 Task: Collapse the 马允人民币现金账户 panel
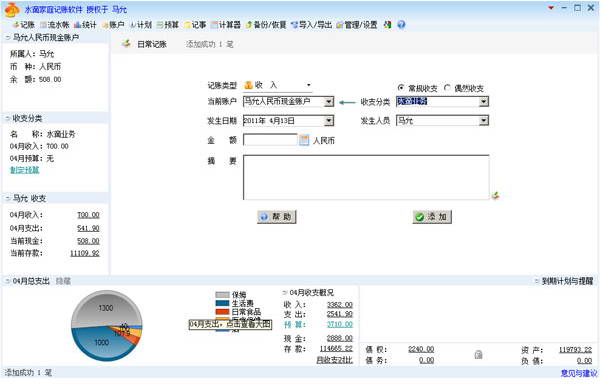[x=8, y=37]
